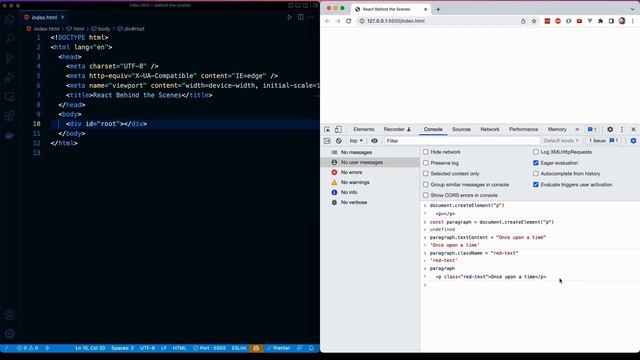Check Autocomplete from history
640x360 pixels.
tap(536, 173)
